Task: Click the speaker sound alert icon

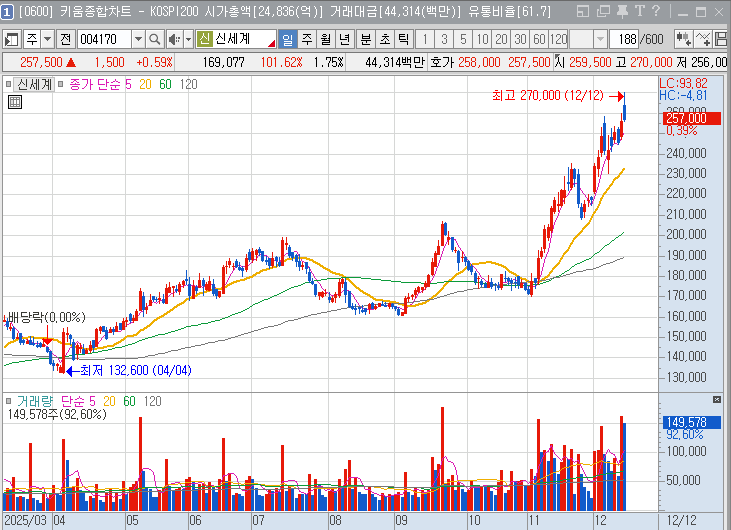Action: (x=174, y=39)
